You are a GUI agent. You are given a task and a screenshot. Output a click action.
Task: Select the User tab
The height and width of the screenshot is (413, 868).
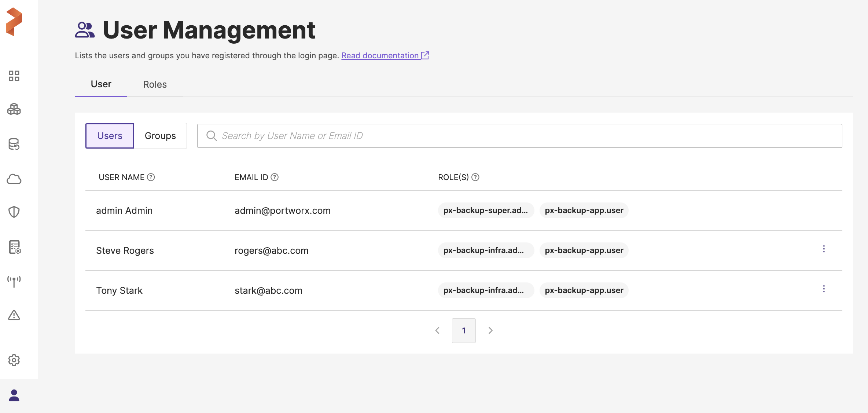click(x=101, y=84)
